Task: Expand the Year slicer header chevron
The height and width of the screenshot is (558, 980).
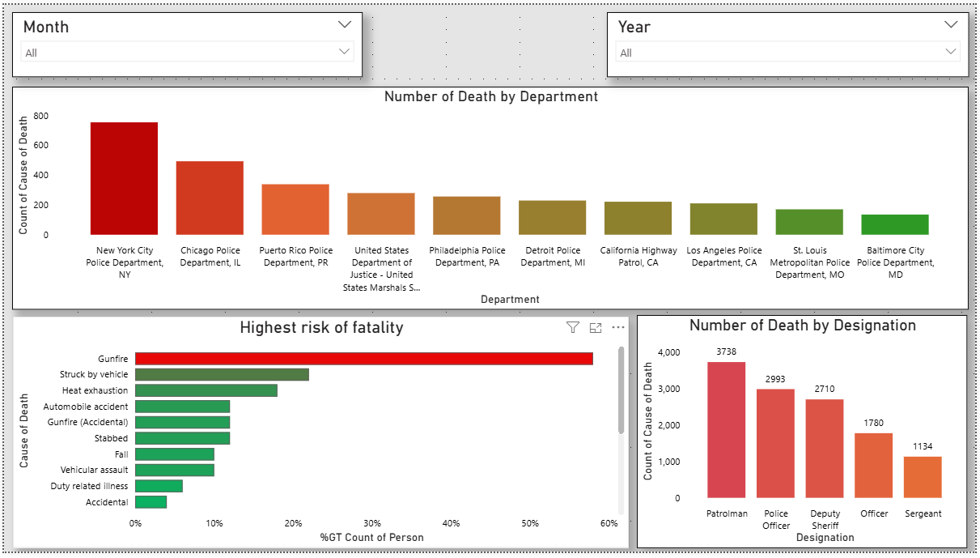Action: [x=951, y=25]
